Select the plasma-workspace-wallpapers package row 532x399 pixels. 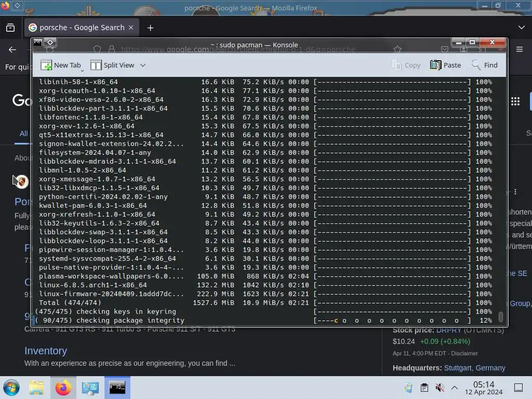tap(265, 276)
